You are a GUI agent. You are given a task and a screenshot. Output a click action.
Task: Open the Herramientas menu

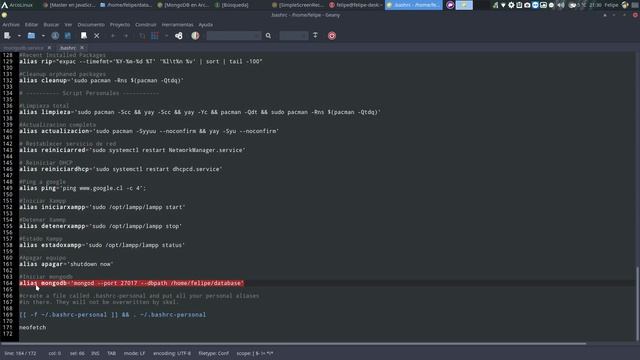pos(178,24)
